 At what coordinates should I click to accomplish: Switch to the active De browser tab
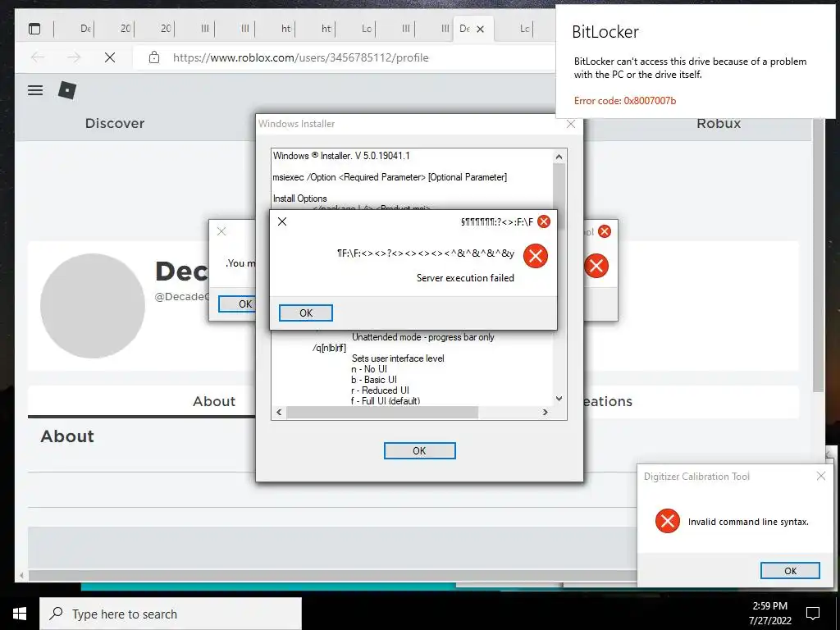[465, 29]
